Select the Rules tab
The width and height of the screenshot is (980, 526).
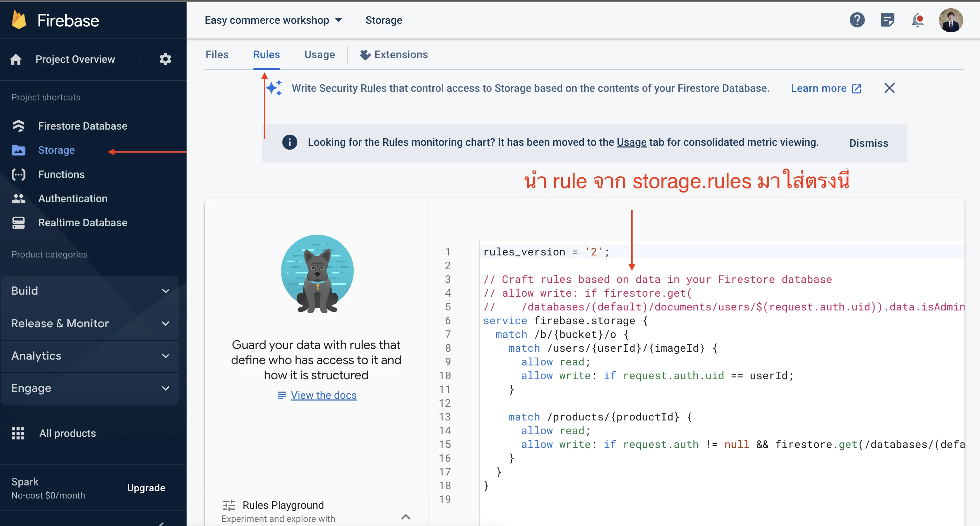(x=266, y=54)
